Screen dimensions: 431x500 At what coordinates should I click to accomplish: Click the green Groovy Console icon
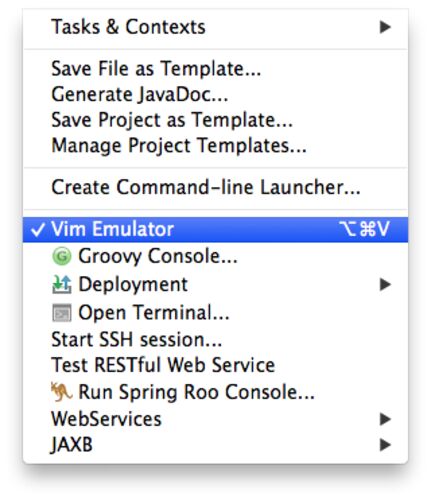pyautogui.click(x=62, y=256)
